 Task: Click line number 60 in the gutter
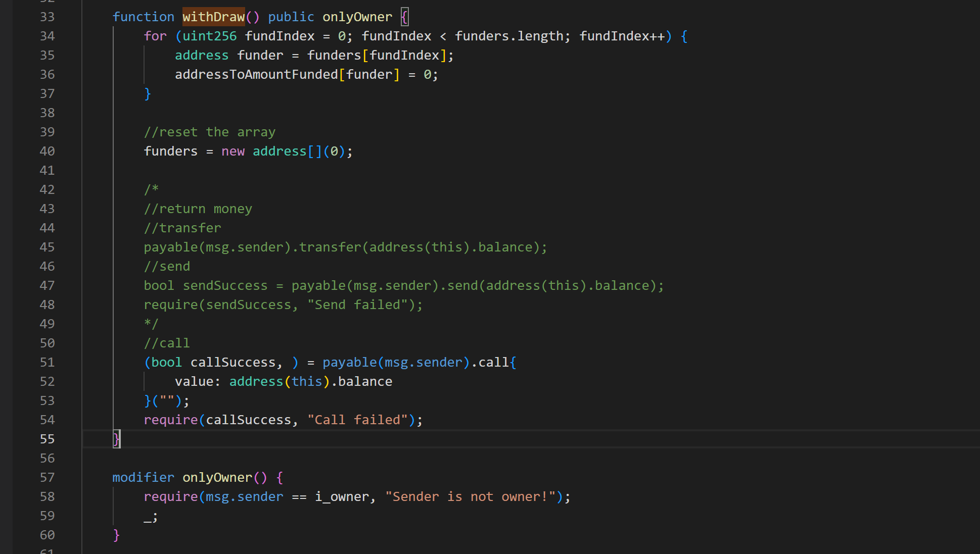pyautogui.click(x=47, y=535)
